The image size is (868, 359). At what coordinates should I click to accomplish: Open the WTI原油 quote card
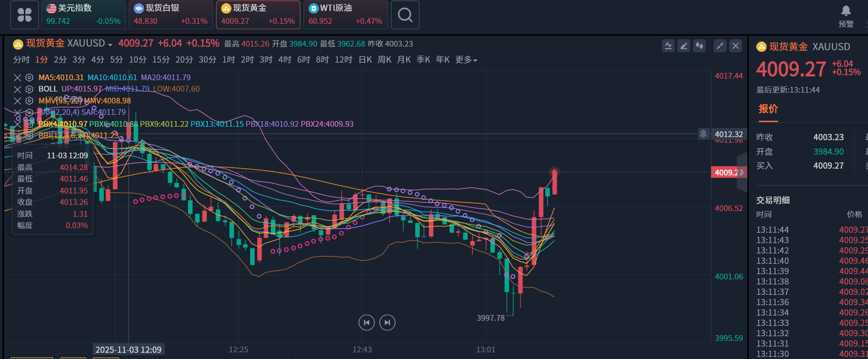345,15
